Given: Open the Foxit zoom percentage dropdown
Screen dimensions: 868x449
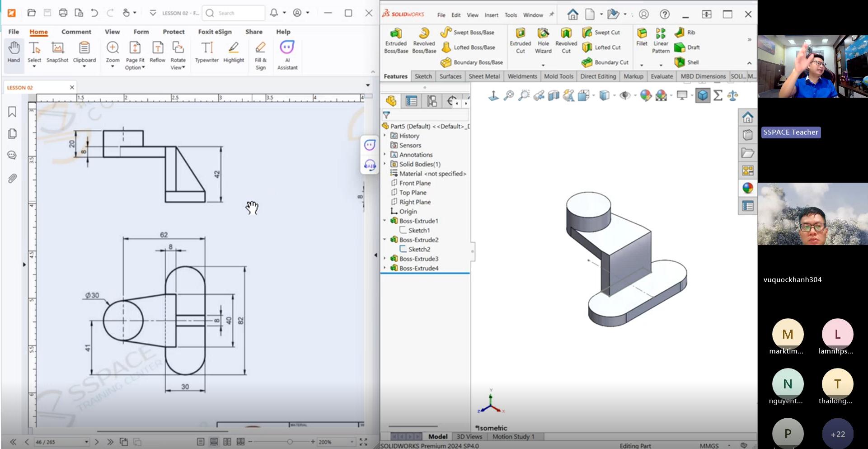Looking at the screenshot, I should pyautogui.click(x=352, y=442).
